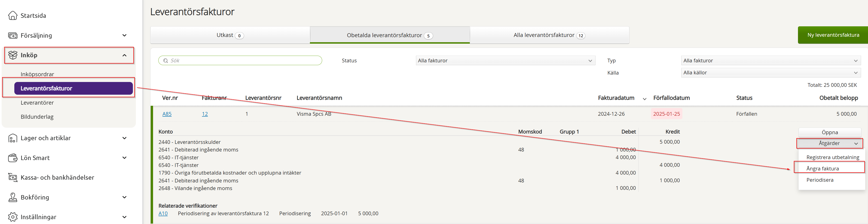Click account row 1790 - Övriga förutbetalda kostnader
Image resolution: width=868 pixels, height=224 pixels.
230,173
